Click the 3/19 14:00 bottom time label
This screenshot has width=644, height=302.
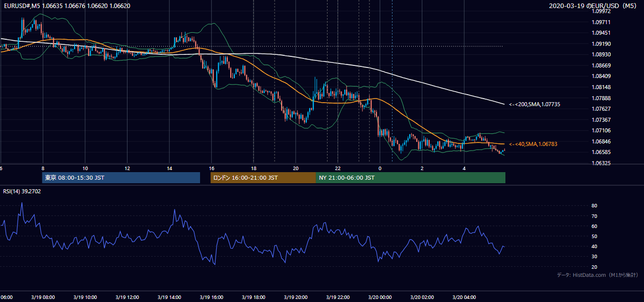coord(169,297)
